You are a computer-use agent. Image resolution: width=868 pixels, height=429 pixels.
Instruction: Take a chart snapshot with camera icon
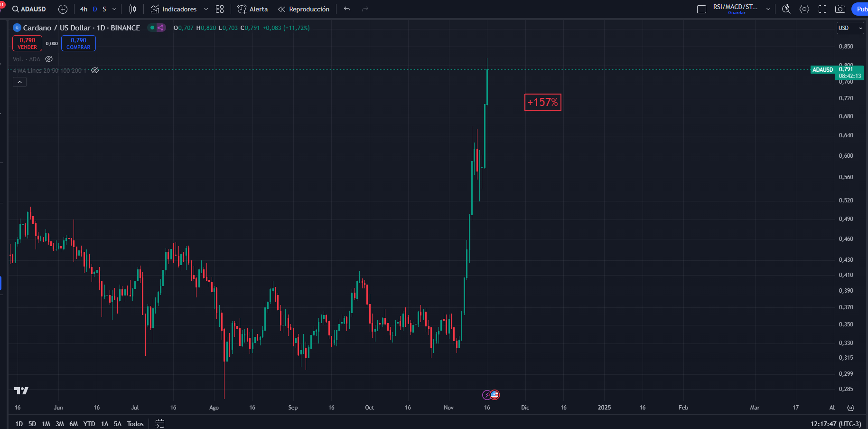click(x=840, y=9)
